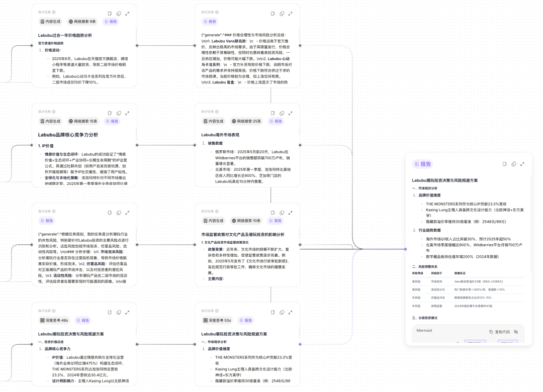The width and height of the screenshot is (543, 392).
Task: Open 网络搜索·15条 tab
Action: click(83, 121)
